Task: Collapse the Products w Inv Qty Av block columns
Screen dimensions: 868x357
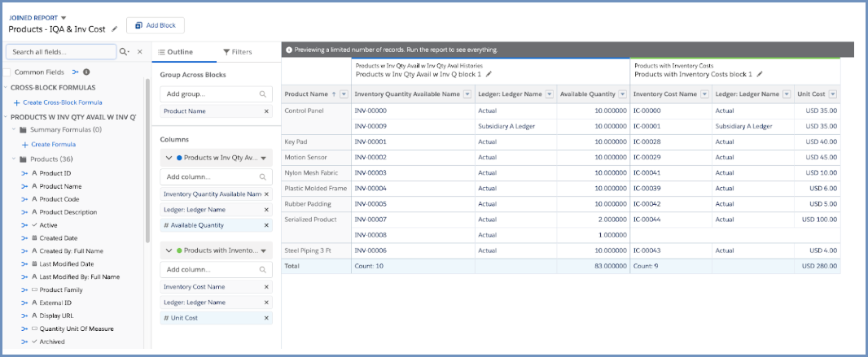Action: [169, 158]
